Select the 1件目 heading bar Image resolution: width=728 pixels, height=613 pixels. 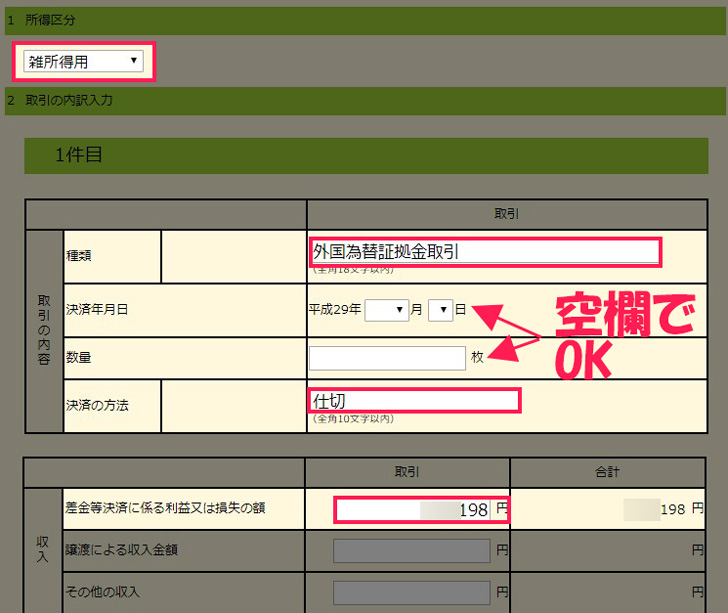366,155
